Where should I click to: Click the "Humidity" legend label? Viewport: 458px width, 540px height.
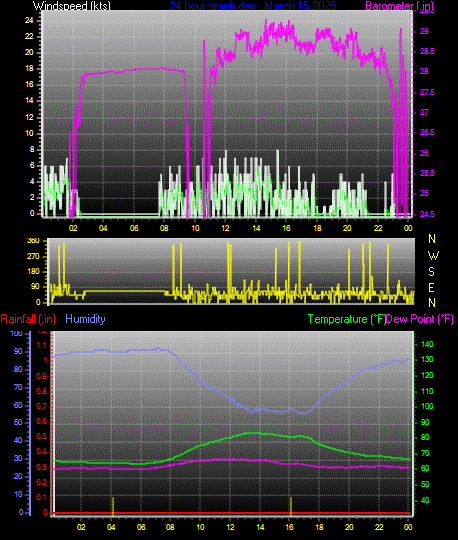[x=85, y=319]
